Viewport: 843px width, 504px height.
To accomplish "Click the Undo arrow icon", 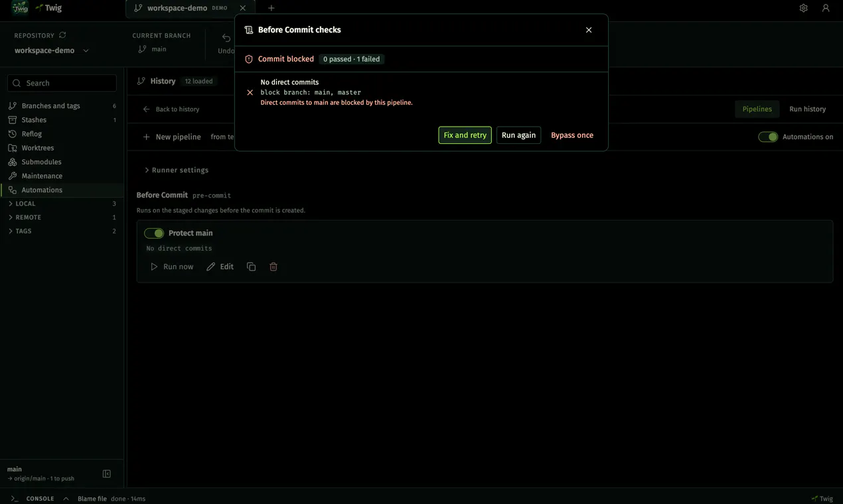I will 226,38.
